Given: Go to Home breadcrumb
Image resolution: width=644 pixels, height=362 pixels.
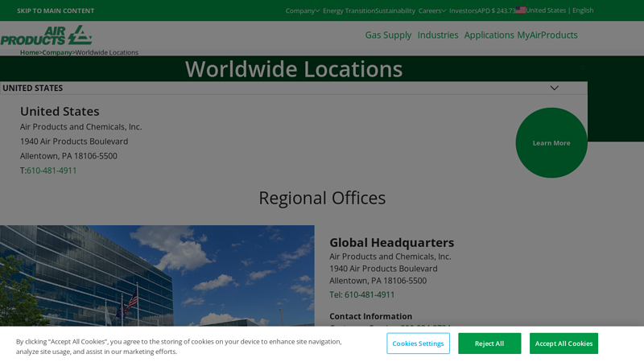Looking at the screenshot, I should [29, 52].
